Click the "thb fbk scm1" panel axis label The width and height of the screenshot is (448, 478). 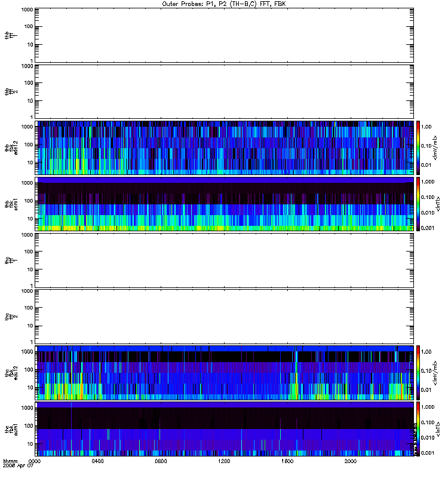pos(11,204)
